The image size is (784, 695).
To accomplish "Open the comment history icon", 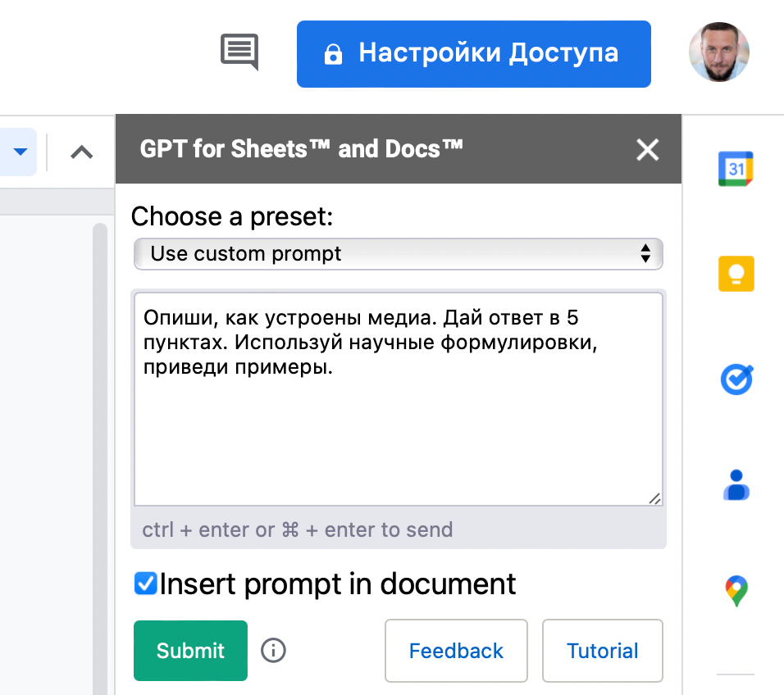I will pos(239,52).
